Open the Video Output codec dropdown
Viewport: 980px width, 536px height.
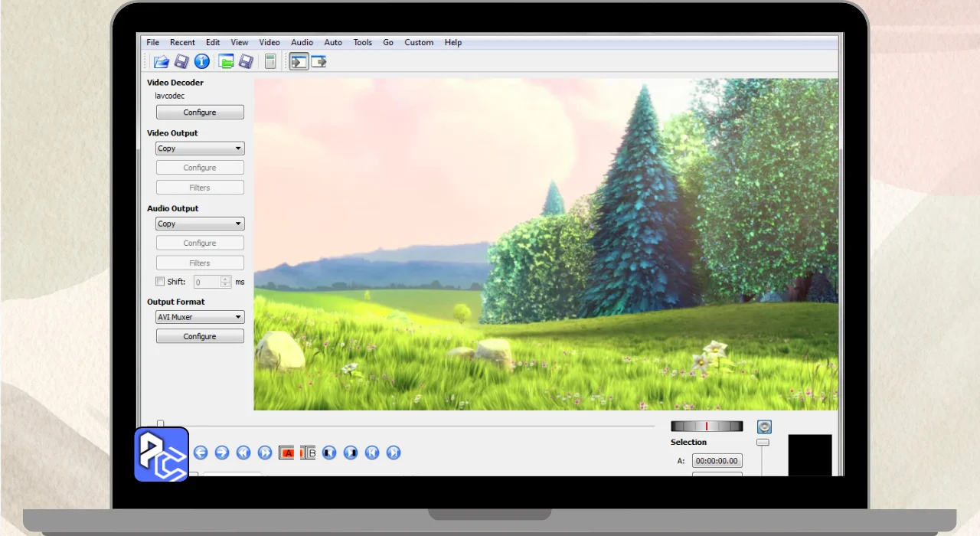coord(200,149)
